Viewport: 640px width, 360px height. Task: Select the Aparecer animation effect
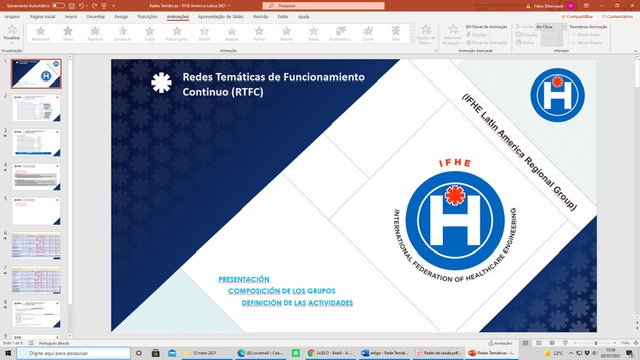95,34
